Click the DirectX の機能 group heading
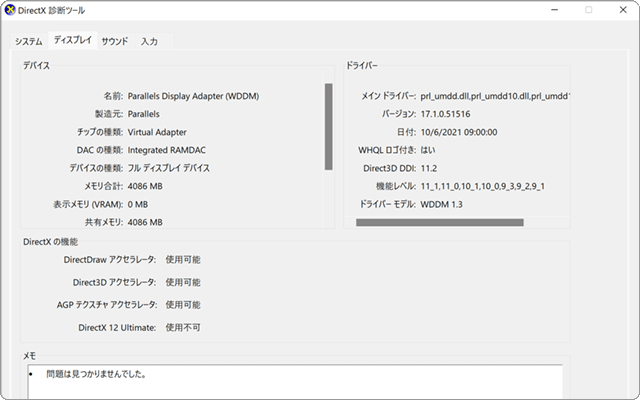Screen dimensions: 640x400 click(50, 242)
